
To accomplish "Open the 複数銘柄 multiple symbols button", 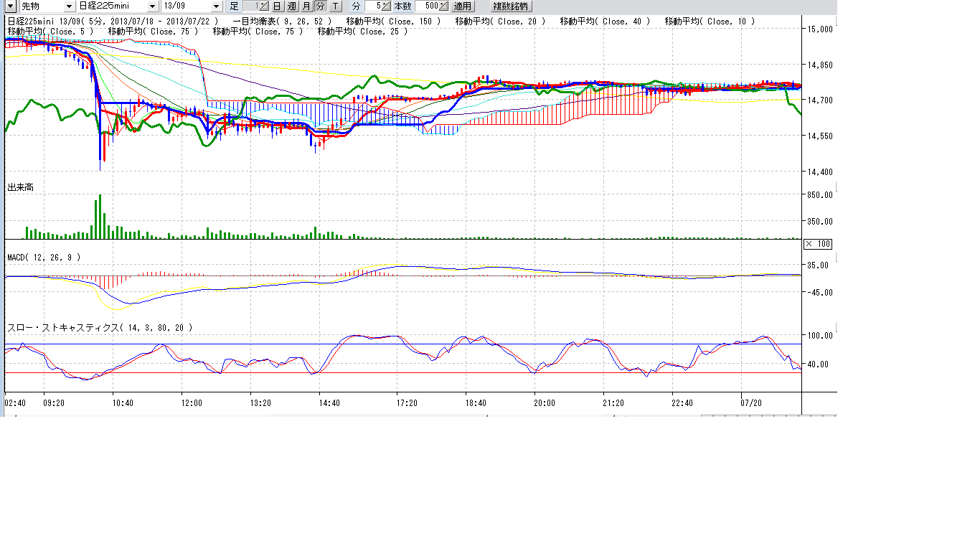I will [x=510, y=6].
